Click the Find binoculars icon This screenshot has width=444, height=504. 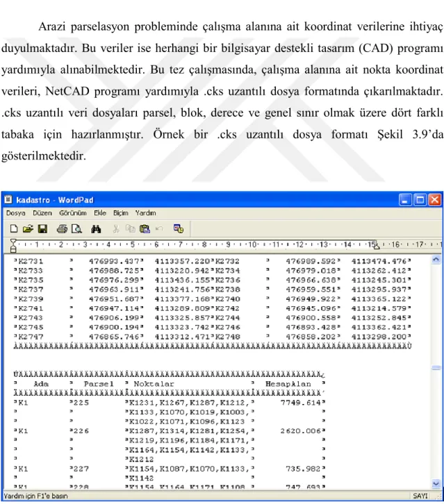(96, 229)
